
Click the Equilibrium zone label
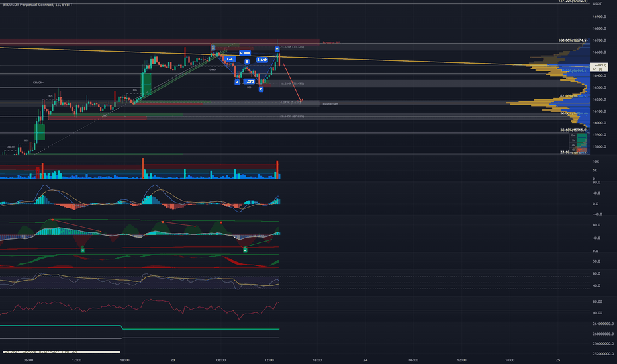point(330,104)
